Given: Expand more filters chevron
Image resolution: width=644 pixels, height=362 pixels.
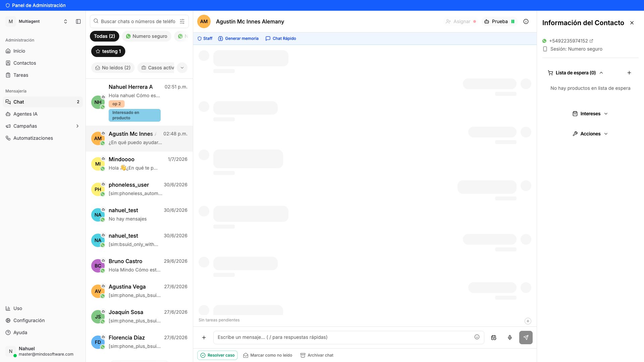Looking at the screenshot, I should (182, 68).
